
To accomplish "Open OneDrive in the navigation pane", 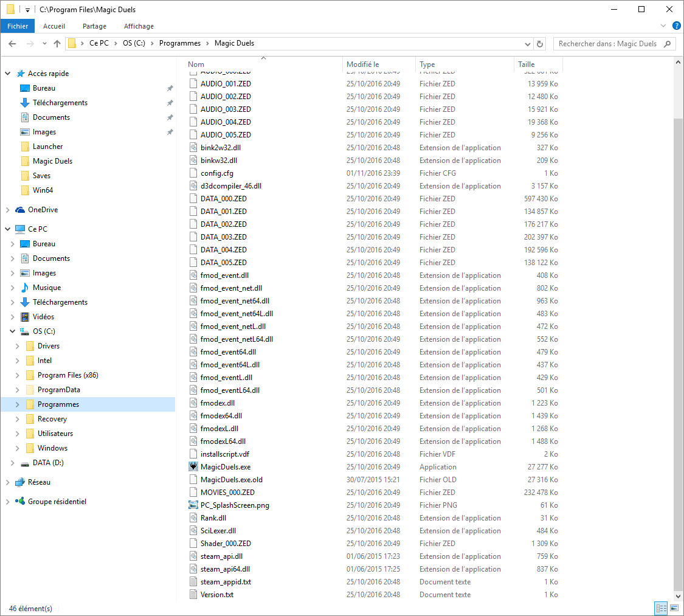I will click(x=43, y=210).
